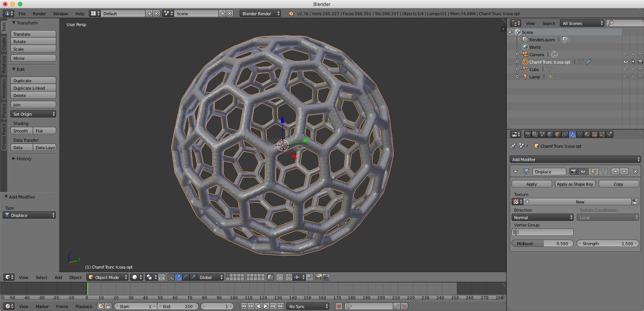Image resolution: width=644 pixels, height=311 pixels.
Task: Open the Add Modifier dropdown in properties
Action: (x=575, y=159)
